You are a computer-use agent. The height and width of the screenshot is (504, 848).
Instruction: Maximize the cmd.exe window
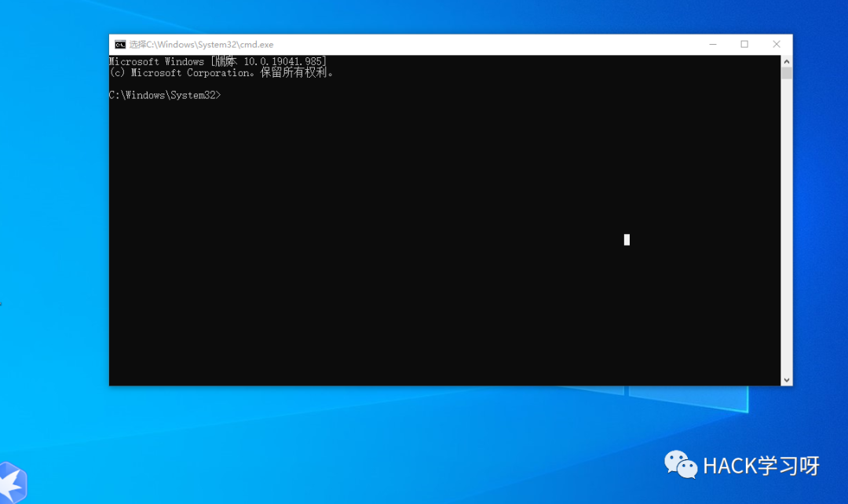click(744, 44)
